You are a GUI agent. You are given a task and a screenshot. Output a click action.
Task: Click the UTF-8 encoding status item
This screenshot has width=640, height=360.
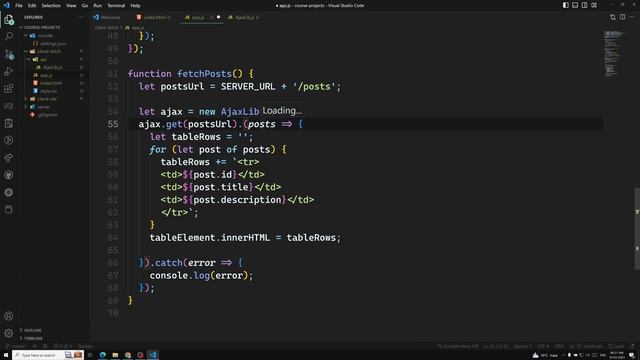(x=543, y=346)
